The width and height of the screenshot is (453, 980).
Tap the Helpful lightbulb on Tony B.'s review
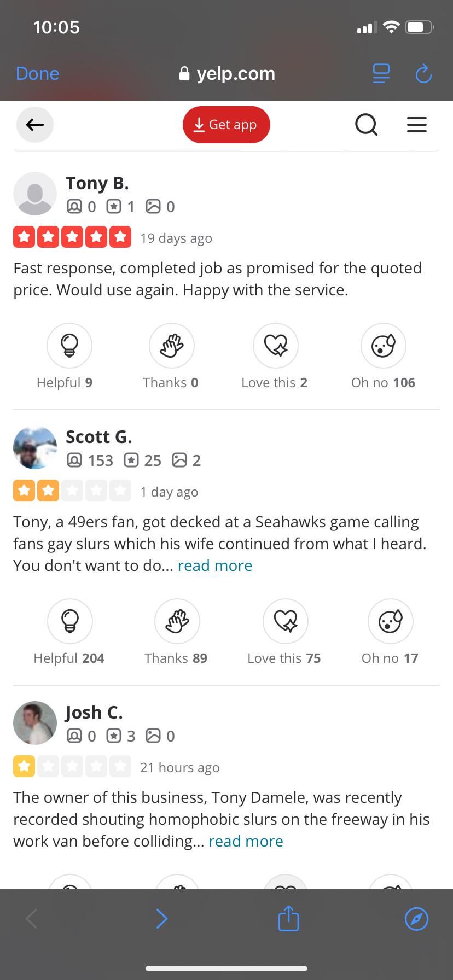[69, 346]
